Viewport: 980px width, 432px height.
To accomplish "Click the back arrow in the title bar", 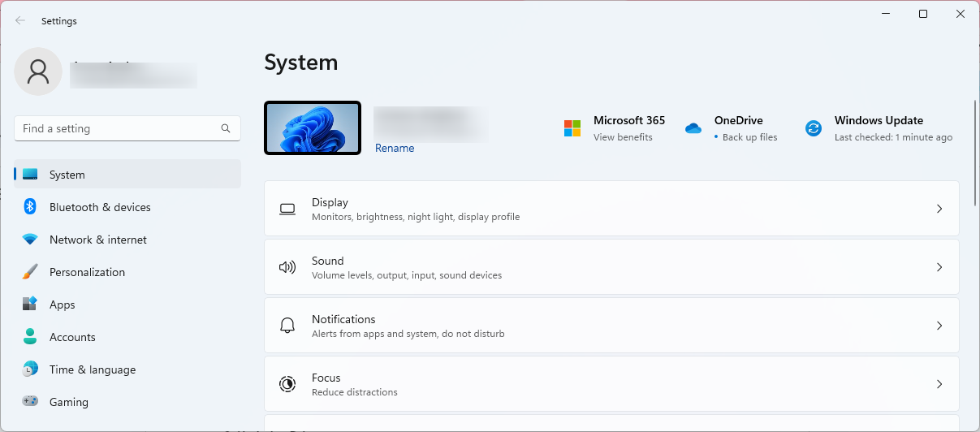I will click(20, 21).
